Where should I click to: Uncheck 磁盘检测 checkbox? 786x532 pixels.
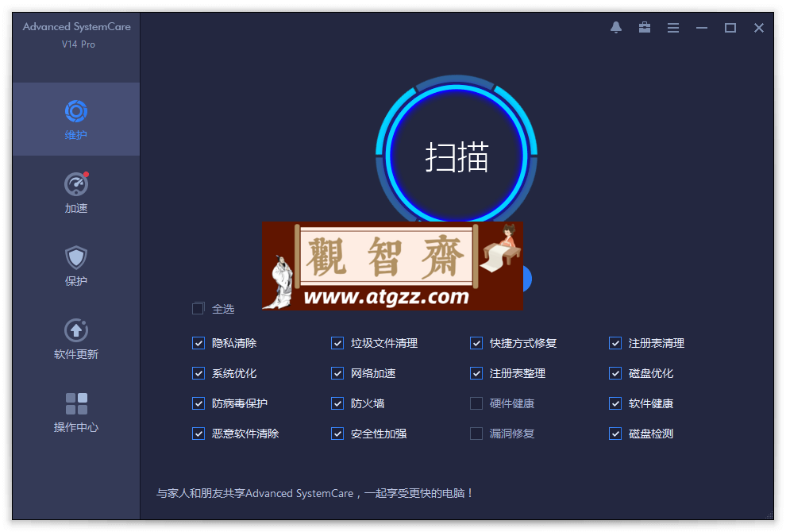pos(615,434)
